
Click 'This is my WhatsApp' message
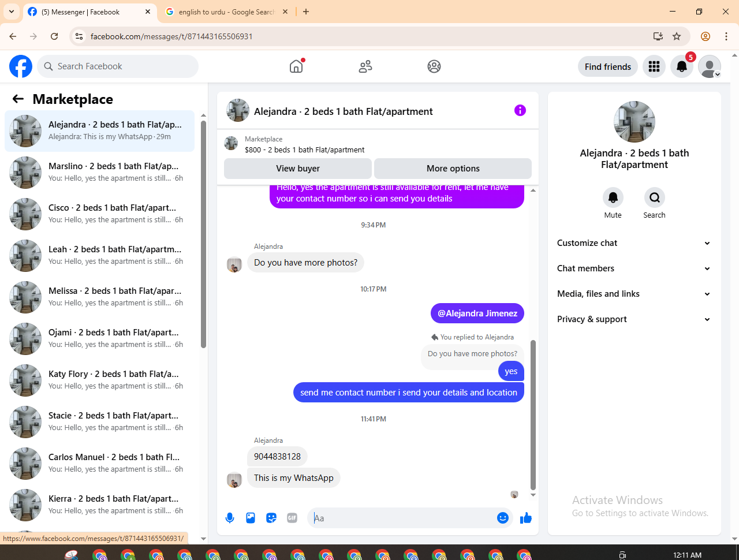point(294,478)
